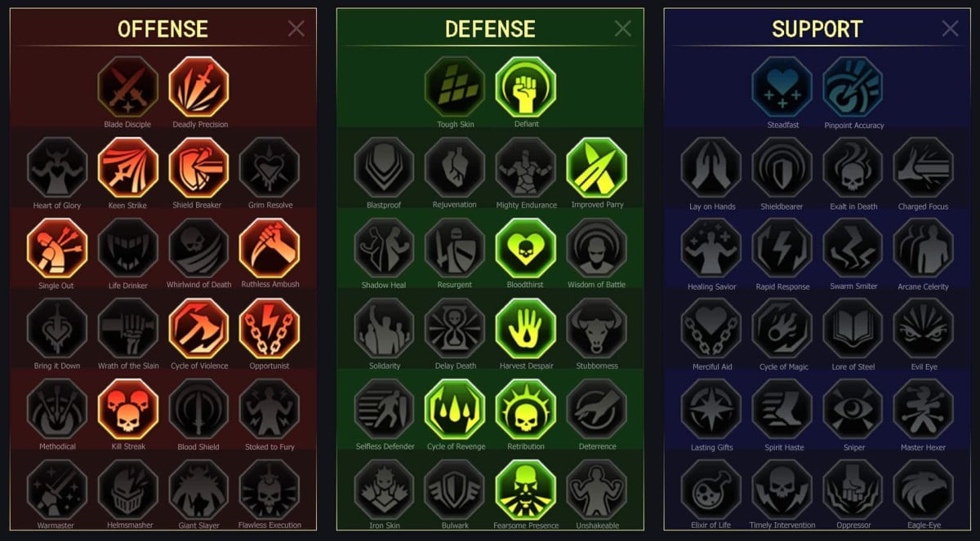Select the Lay on Hands mastery
980x541 pixels.
[x=711, y=167]
